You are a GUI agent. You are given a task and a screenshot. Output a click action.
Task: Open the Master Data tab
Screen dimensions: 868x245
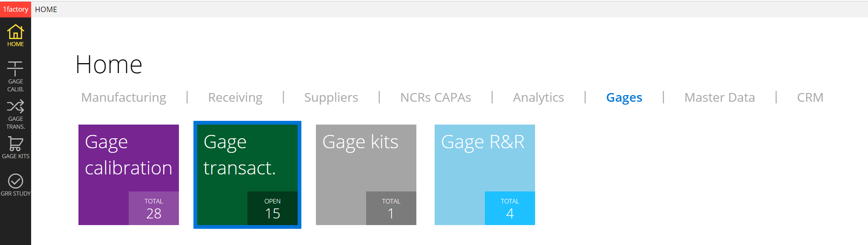719,97
